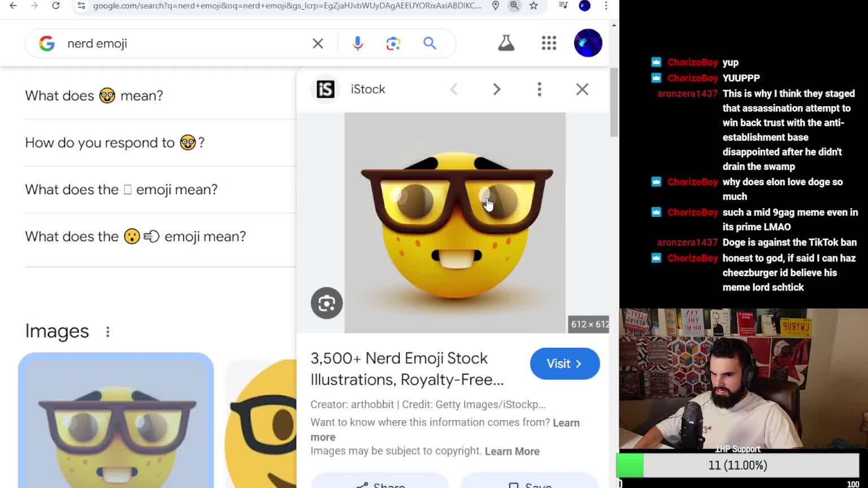Click the page vertical scrollbar thumb
This screenshot has width=868, height=488.
(614, 102)
